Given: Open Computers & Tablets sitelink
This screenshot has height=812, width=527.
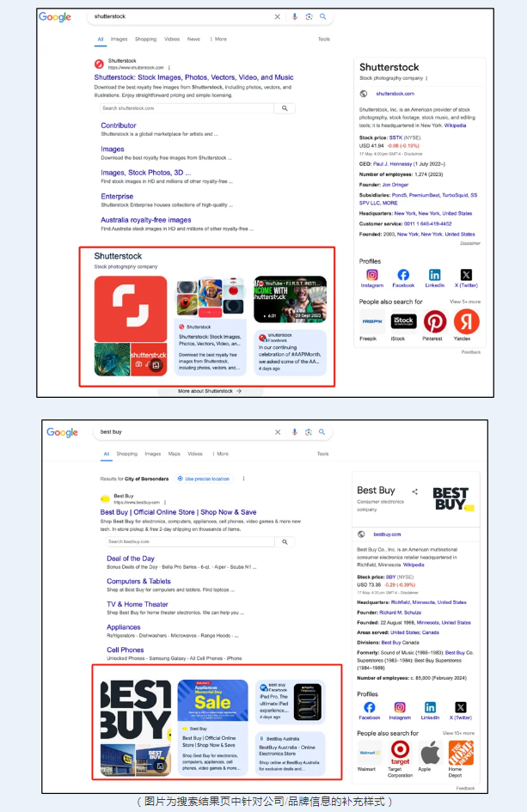Looking at the screenshot, I should (139, 581).
